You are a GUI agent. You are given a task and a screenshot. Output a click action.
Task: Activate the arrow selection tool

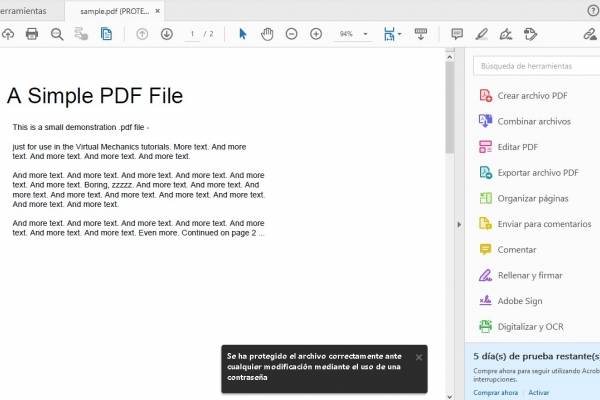coord(243,34)
